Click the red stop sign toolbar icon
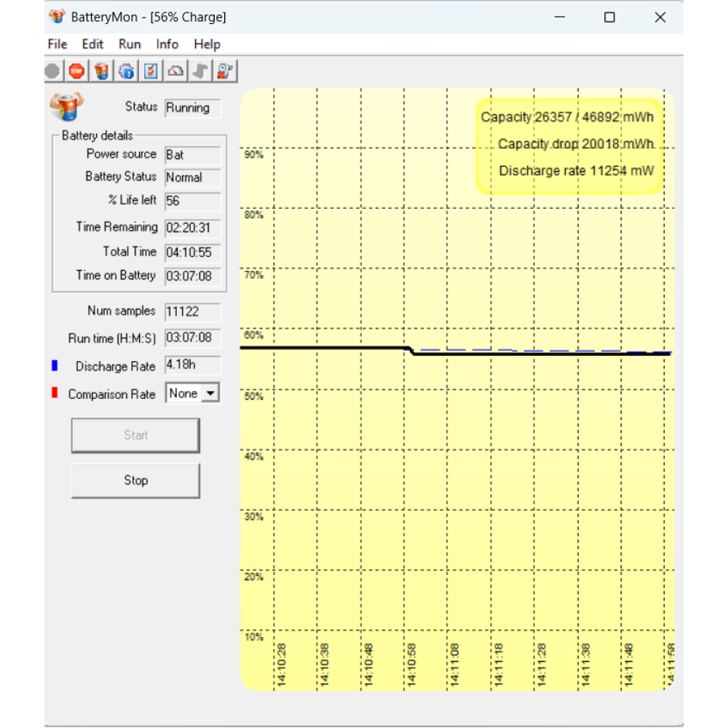This screenshot has height=728, width=728. pyautogui.click(x=76, y=71)
